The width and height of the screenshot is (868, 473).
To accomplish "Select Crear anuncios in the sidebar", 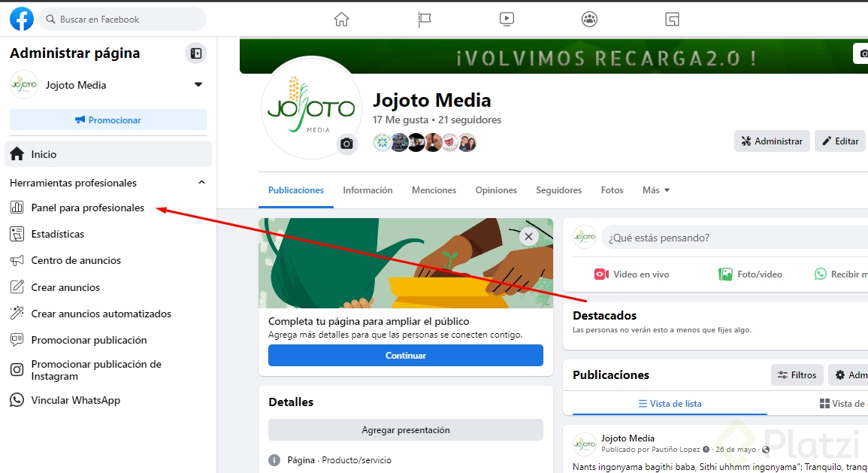I will pyautogui.click(x=65, y=287).
